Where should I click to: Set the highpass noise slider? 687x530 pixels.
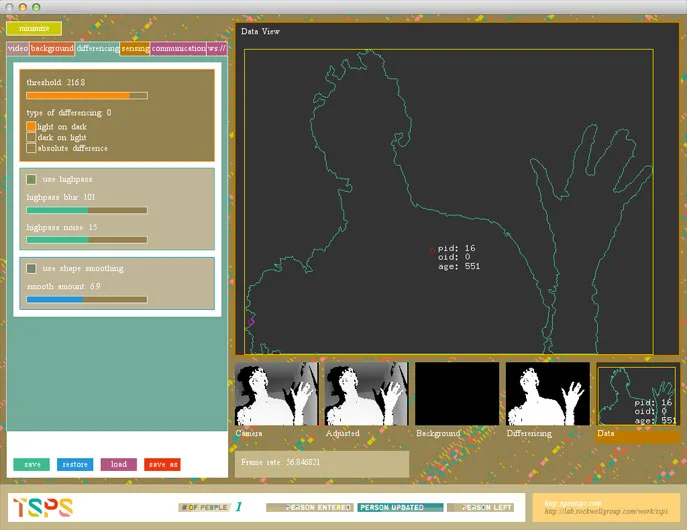87,240
